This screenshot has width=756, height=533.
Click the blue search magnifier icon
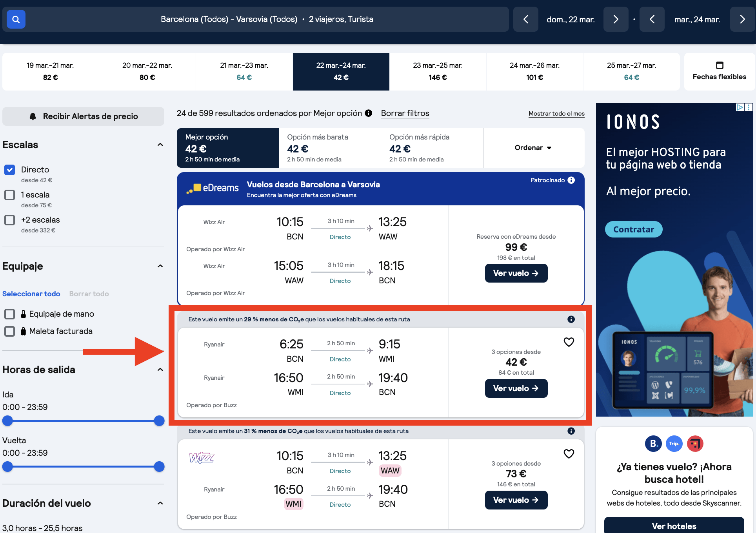coord(16,19)
